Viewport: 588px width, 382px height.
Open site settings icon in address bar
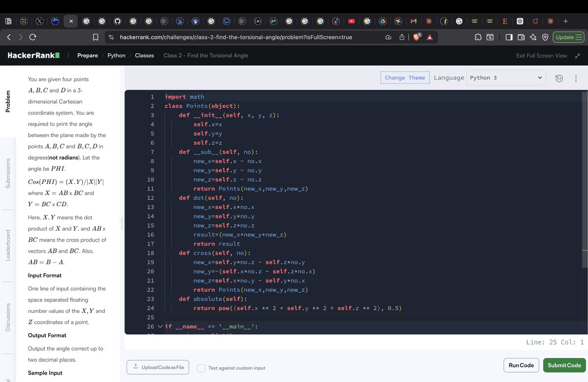[112, 37]
